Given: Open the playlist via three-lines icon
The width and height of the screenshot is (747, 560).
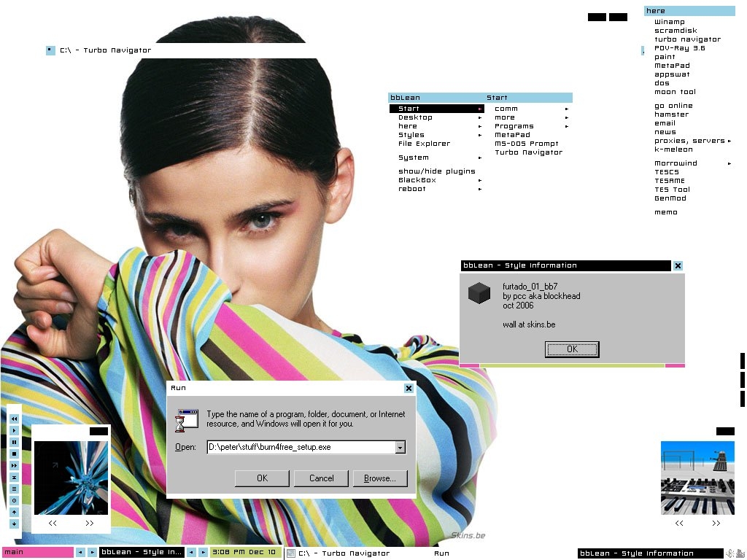Looking at the screenshot, I should [x=14, y=489].
